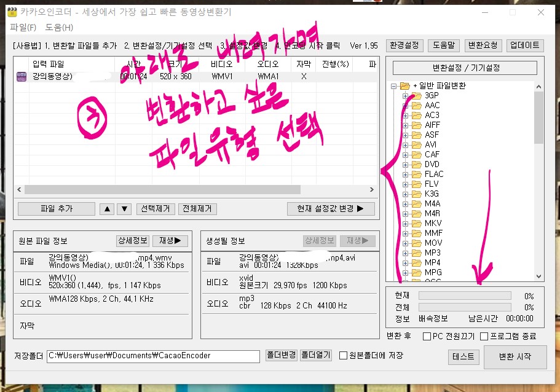
Task: Enable PC 전원끄기 after conversion
Action: 427,336
